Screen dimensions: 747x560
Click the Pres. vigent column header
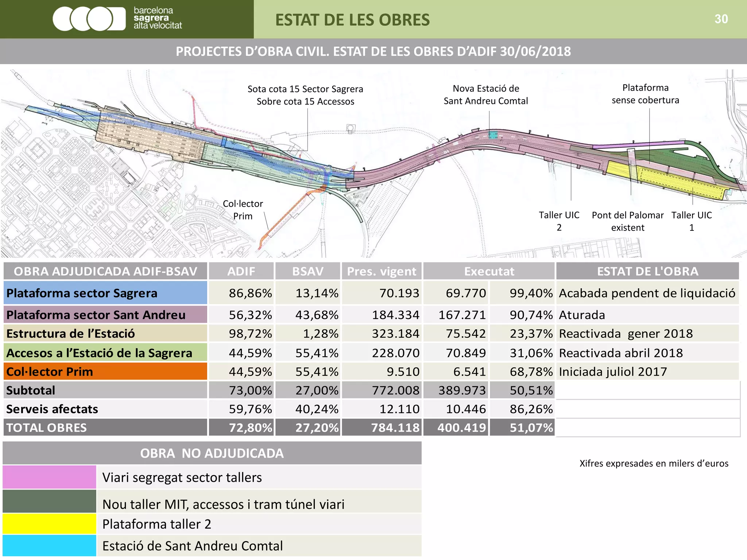coord(382,271)
